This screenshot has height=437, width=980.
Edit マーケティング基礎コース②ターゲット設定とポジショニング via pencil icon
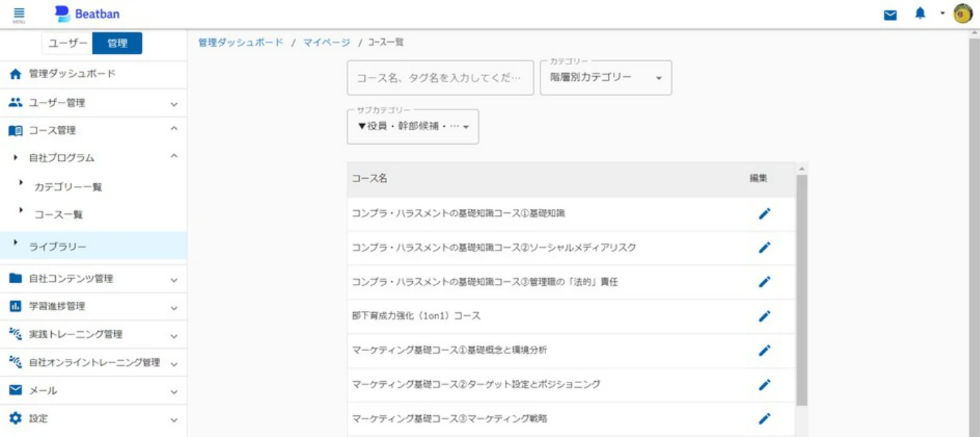[764, 384]
